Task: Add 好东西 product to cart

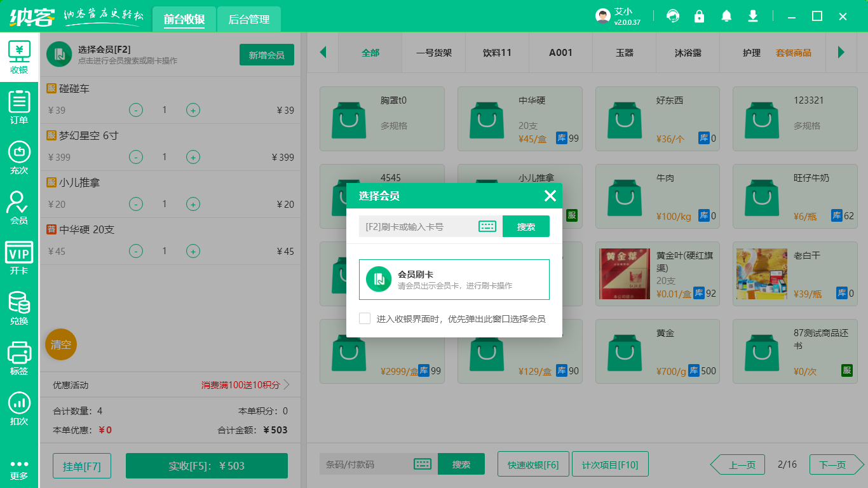Action: point(658,119)
